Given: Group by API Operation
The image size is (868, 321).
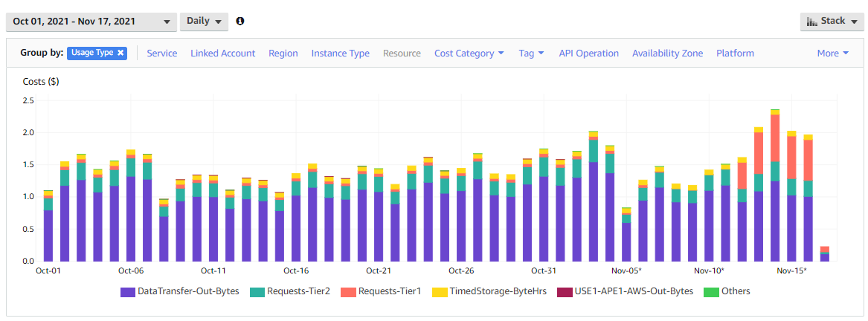Looking at the screenshot, I should click(x=588, y=53).
